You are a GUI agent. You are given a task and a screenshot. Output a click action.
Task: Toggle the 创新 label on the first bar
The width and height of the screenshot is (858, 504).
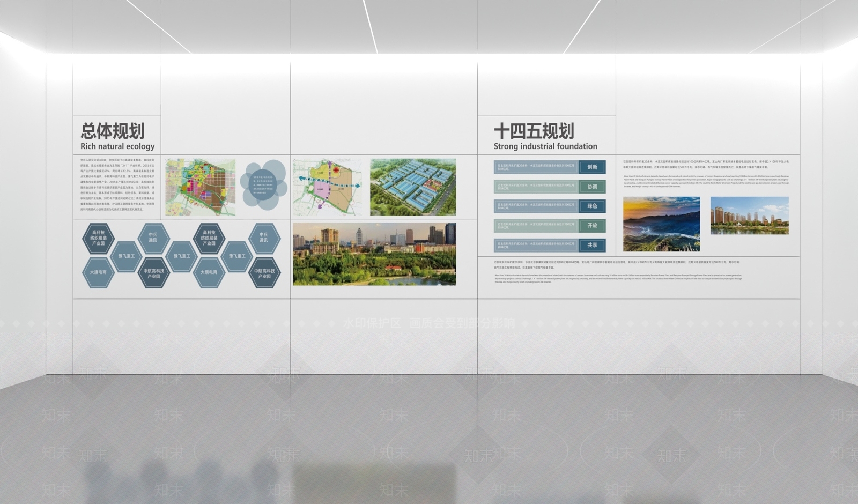coord(592,167)
